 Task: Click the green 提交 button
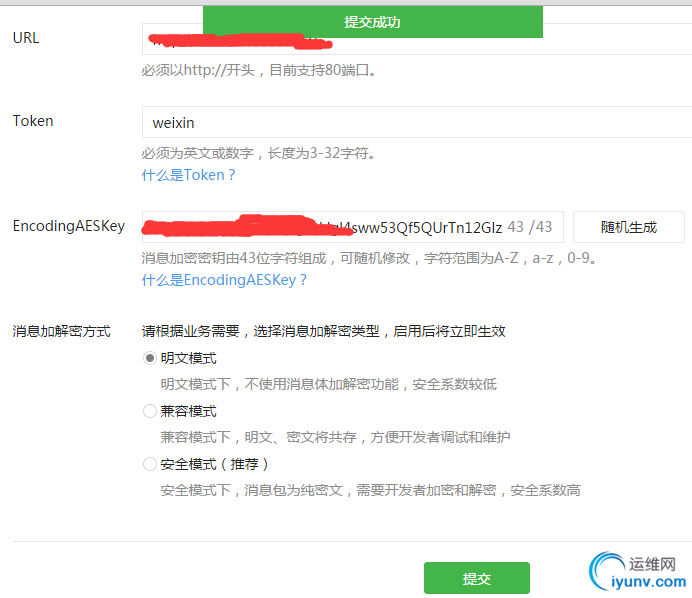(x=477, y=578)
